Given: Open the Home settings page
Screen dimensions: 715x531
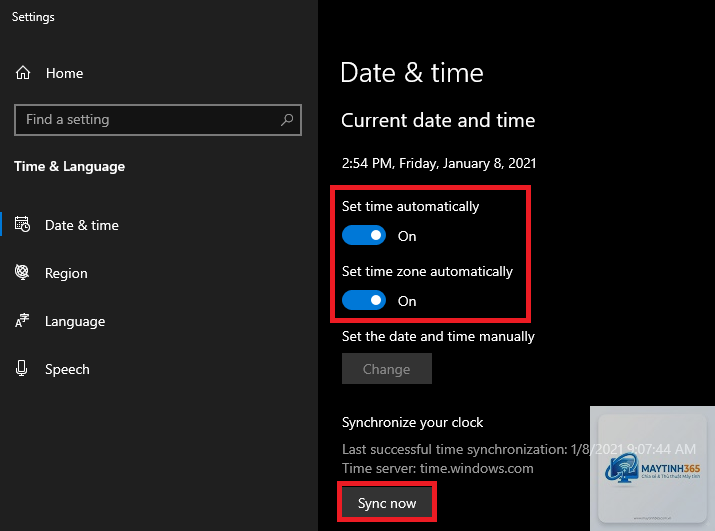Looking at the screenshot, I should tap(64, 73).
